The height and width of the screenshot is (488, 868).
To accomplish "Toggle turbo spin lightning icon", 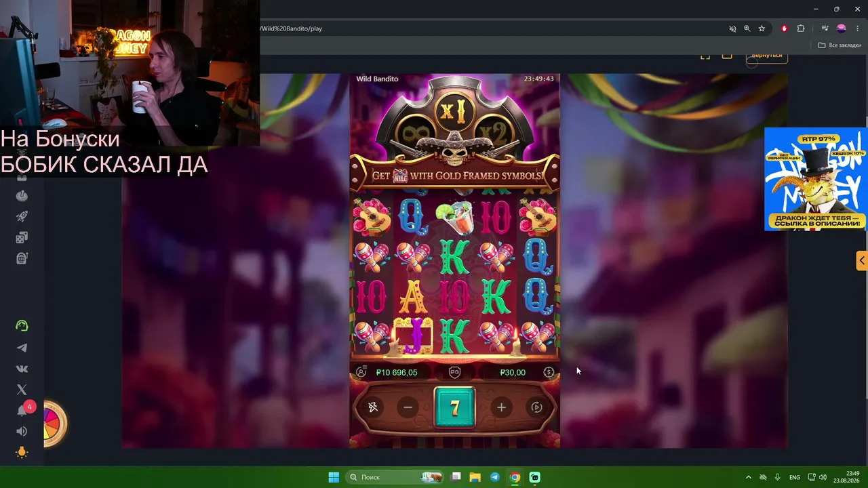I will click(x=372, y=407).
